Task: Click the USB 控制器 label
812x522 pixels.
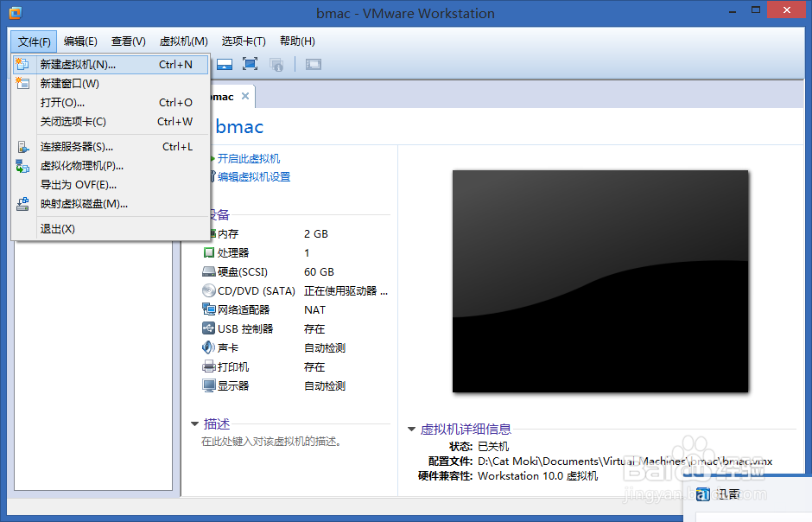Action: click(x=245, y=328)
